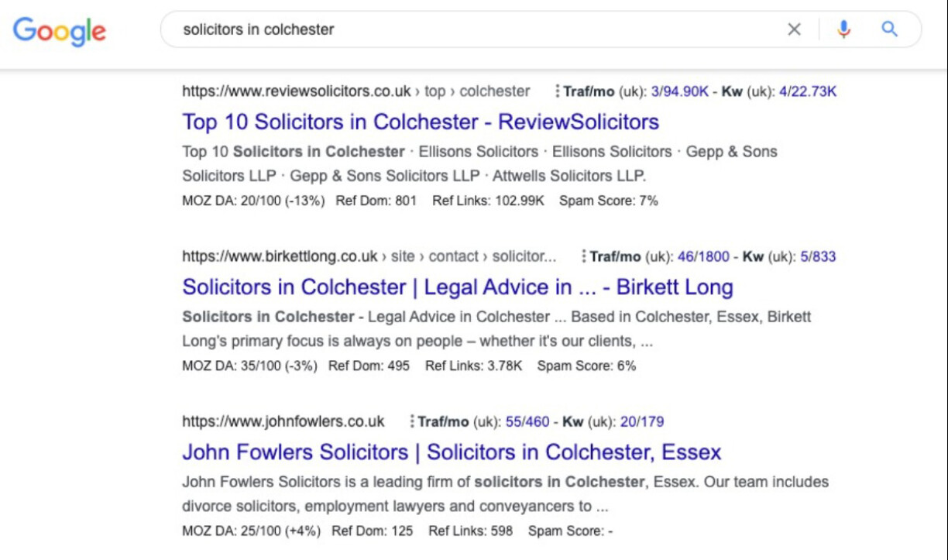Click the '20/179' Kw link for John Fowlers
This screenshot has width=948, height=560.
coord(644,421)
